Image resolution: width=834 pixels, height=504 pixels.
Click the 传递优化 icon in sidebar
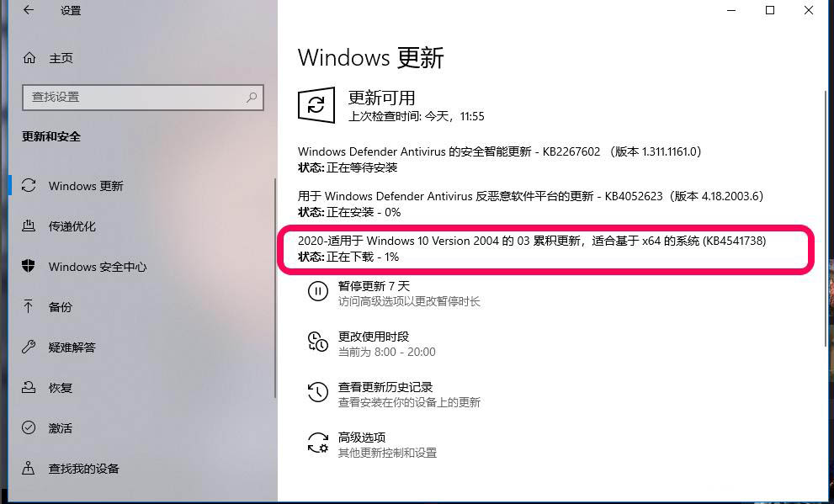click(x=29, y=226)
